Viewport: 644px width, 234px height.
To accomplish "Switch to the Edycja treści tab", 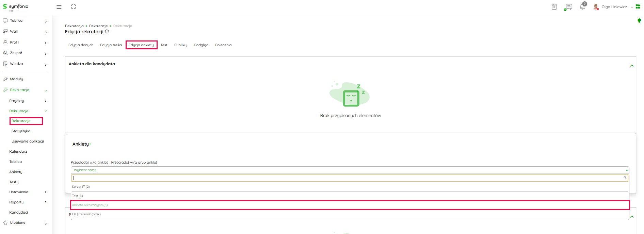I will click(x=111, y=45).
